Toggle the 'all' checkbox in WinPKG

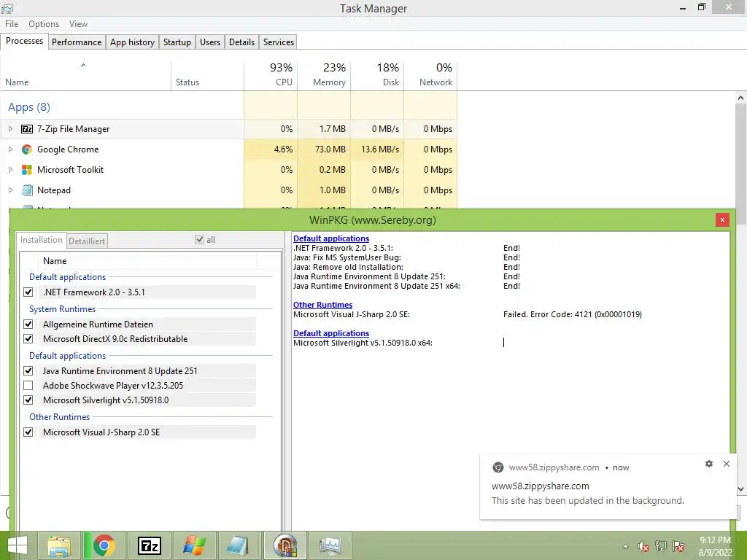coord(200,239)
